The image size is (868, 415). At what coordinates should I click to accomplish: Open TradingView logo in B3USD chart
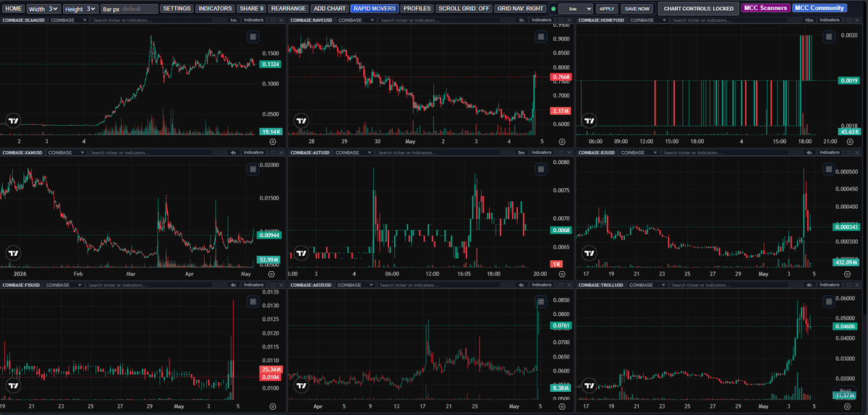(x=590, y=253)
